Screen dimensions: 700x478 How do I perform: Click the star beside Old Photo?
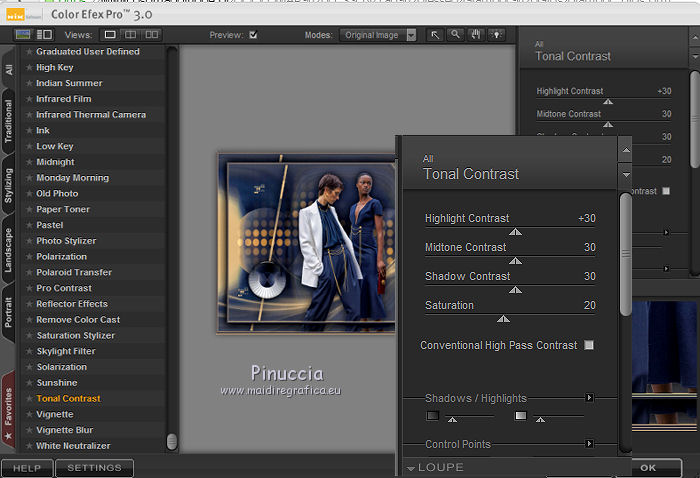click(29, 194)
